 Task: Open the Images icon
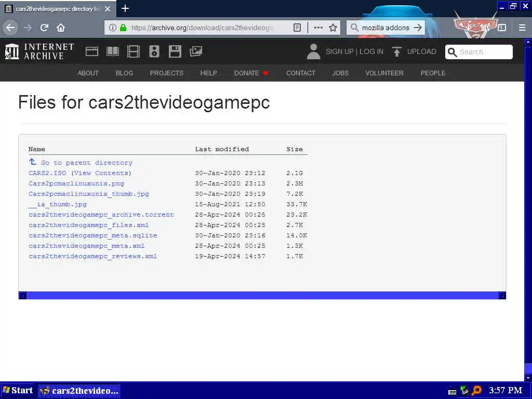196,51
